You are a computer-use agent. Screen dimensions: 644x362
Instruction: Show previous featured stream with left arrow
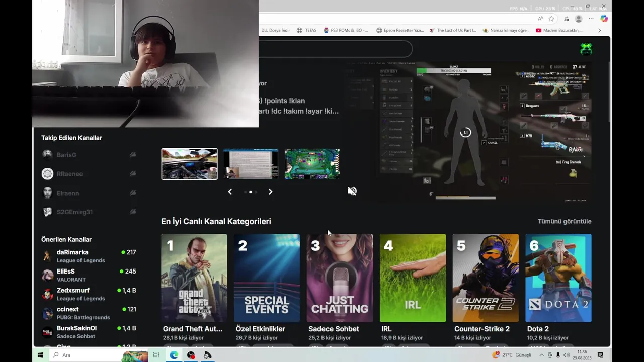coord(230,192)
